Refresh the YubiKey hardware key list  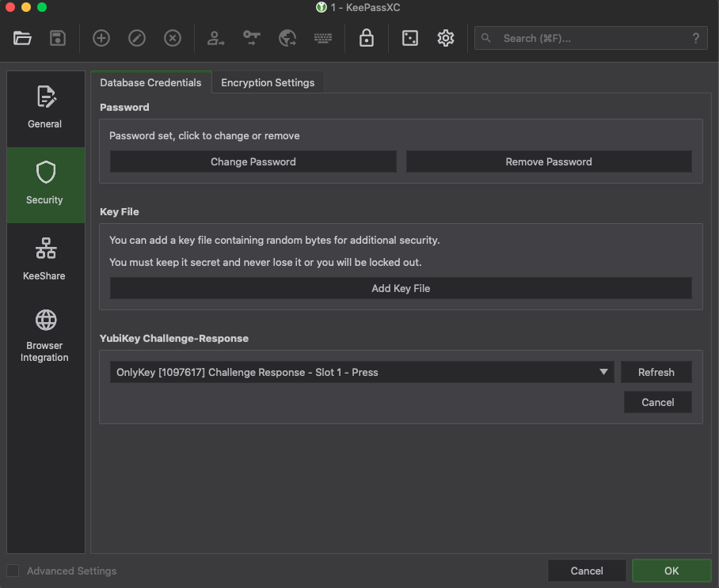tap(656, 372)
